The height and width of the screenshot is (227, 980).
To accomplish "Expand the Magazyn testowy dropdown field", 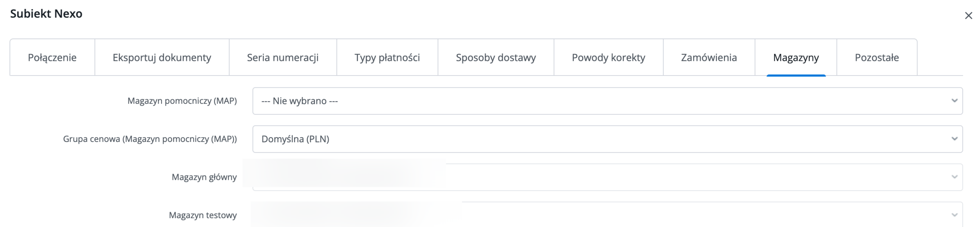I will [608, 215].
